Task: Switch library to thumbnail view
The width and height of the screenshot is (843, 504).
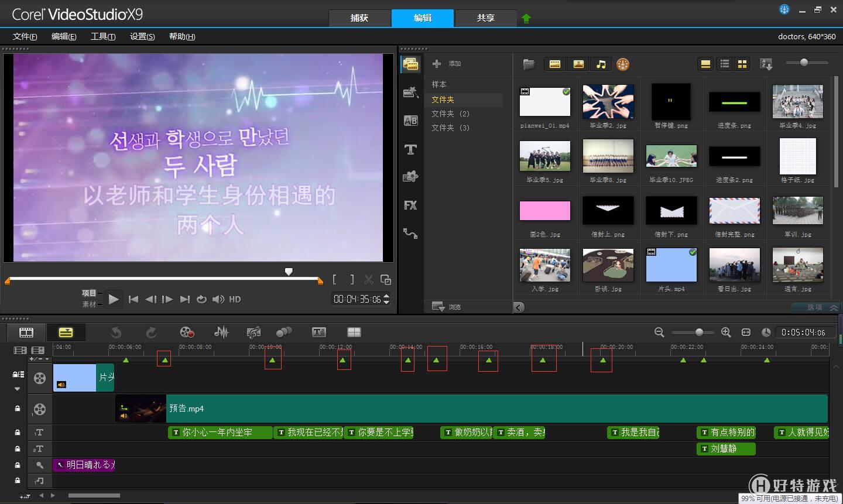Action: point(742,64)
